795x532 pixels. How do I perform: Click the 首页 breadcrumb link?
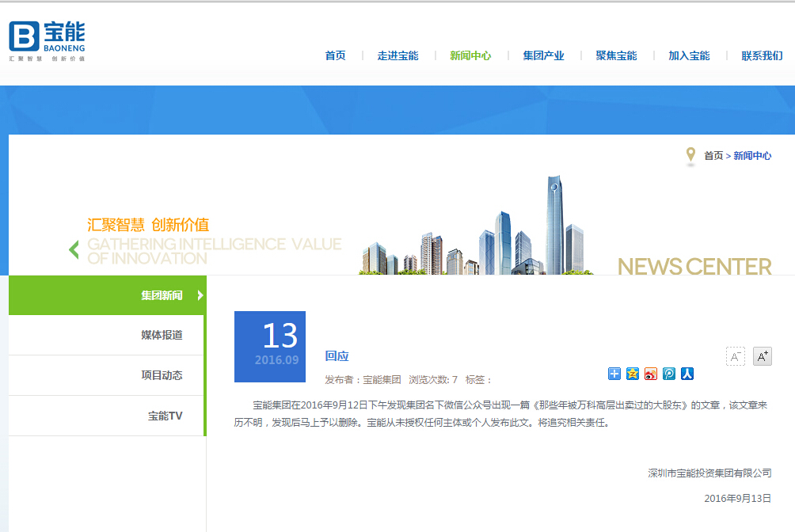pos(713,156)
